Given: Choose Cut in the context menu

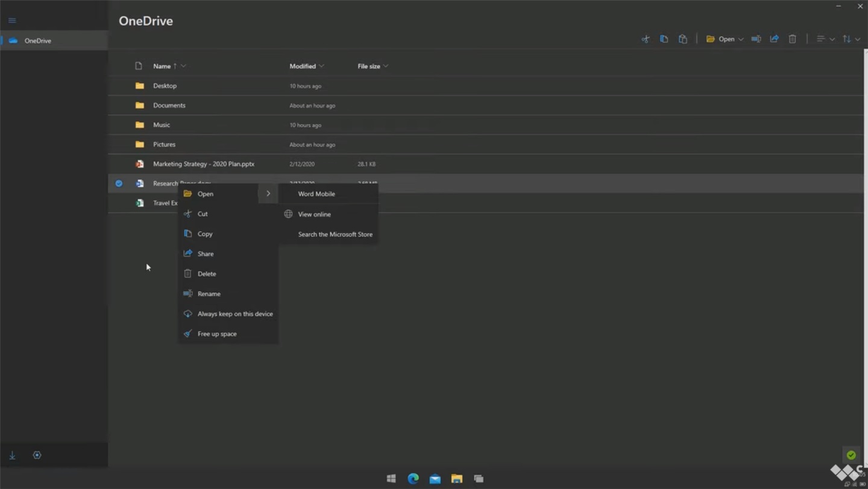Looking at the screenshot, I should 228,213.
